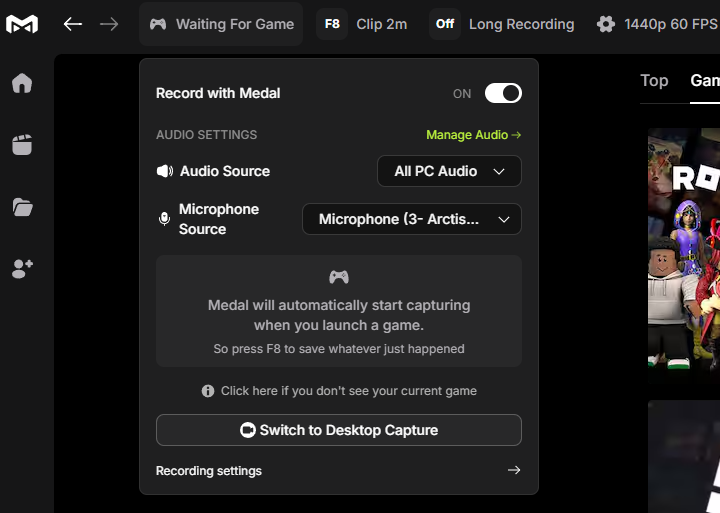
Task: Click the gamepad icon in capture info box
Action: pyautogui.click(x=339, y=277)
